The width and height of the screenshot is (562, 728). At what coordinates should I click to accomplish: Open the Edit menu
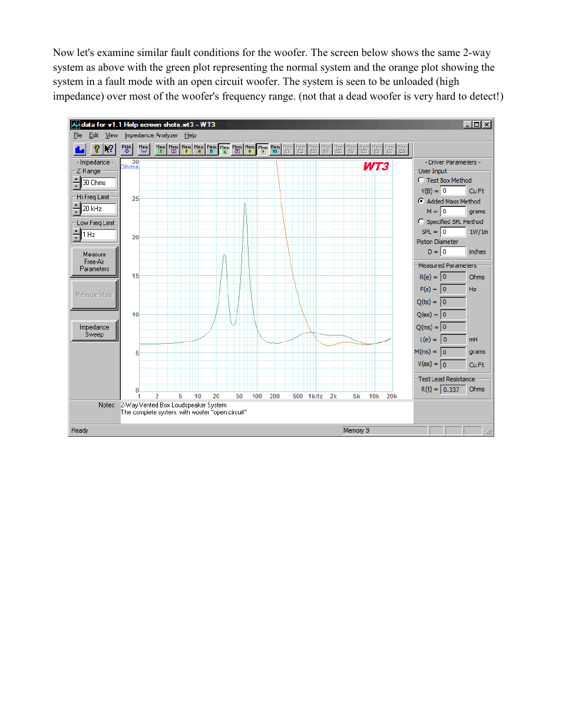tap(94, 135)
